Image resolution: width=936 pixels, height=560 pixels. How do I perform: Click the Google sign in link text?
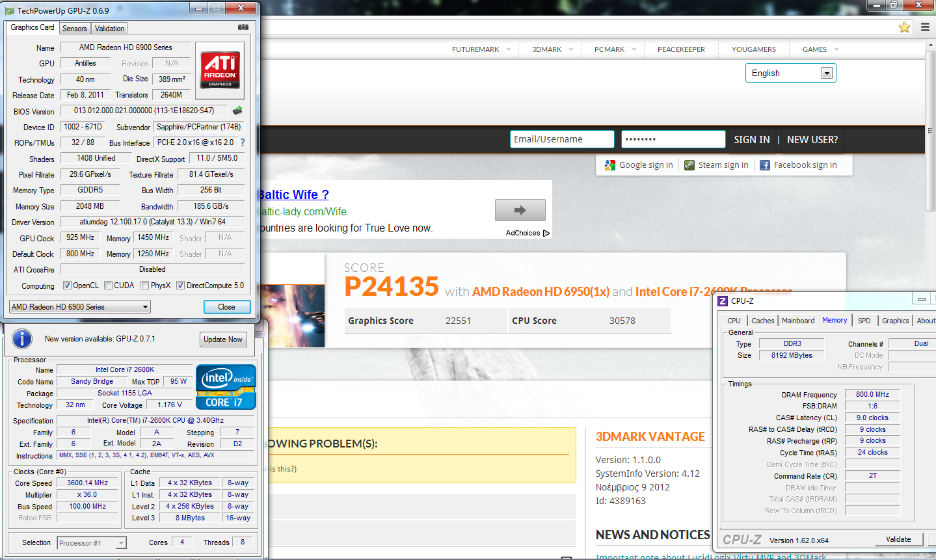(646, 165)
